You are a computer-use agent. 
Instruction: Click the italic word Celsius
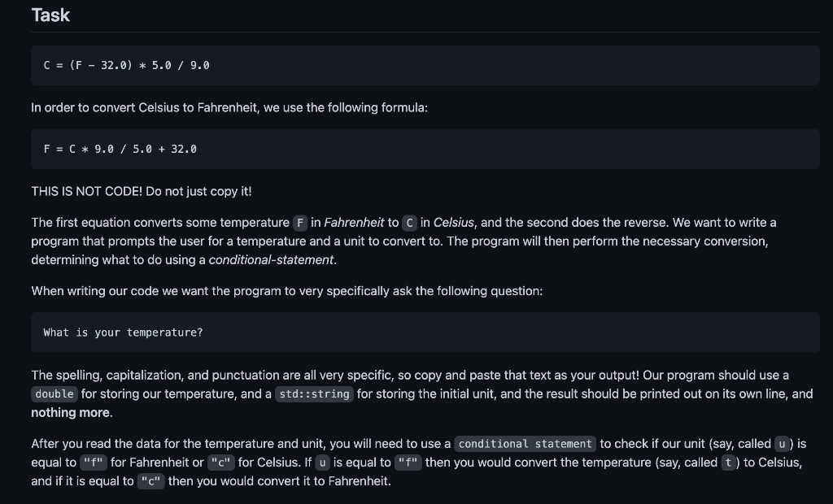[454, 223]
